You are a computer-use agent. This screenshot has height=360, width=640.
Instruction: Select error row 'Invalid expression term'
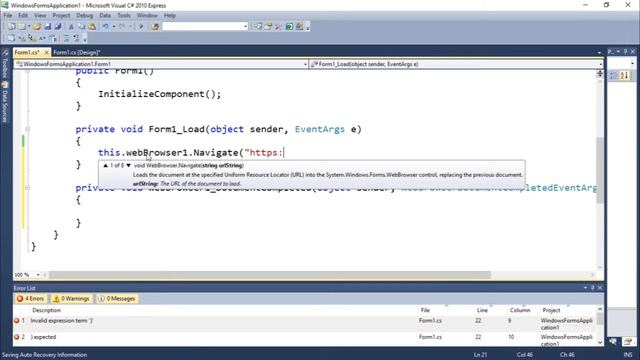coord(305,324)
